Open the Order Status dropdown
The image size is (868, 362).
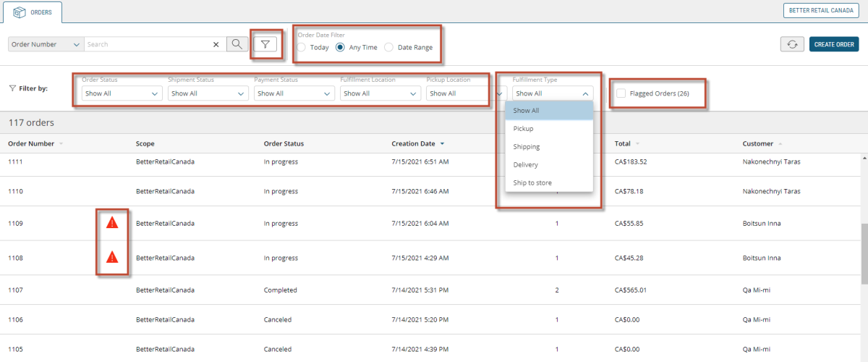pyautogui.click(x=122, y=93)
